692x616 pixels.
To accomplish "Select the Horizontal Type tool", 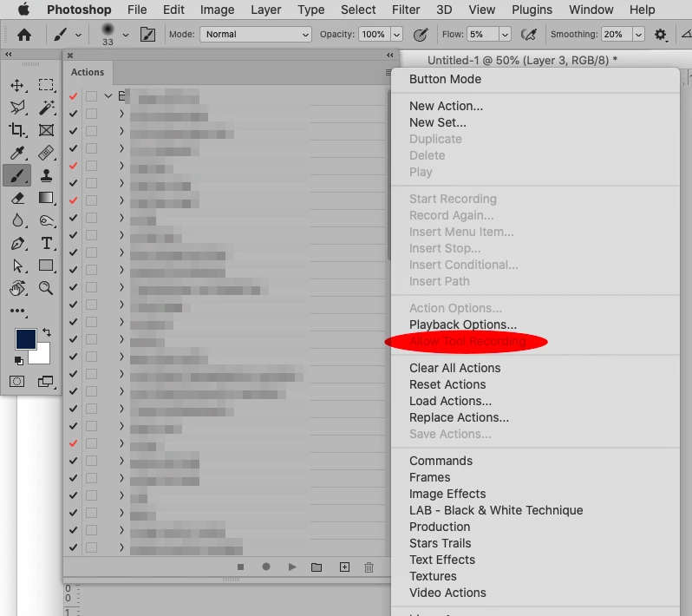I will click(46, 243).
